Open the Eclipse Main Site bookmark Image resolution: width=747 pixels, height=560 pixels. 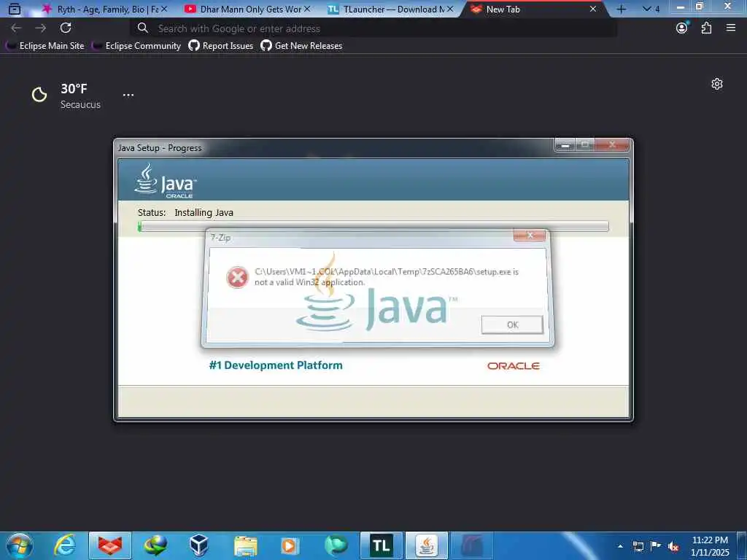[45, 46]
